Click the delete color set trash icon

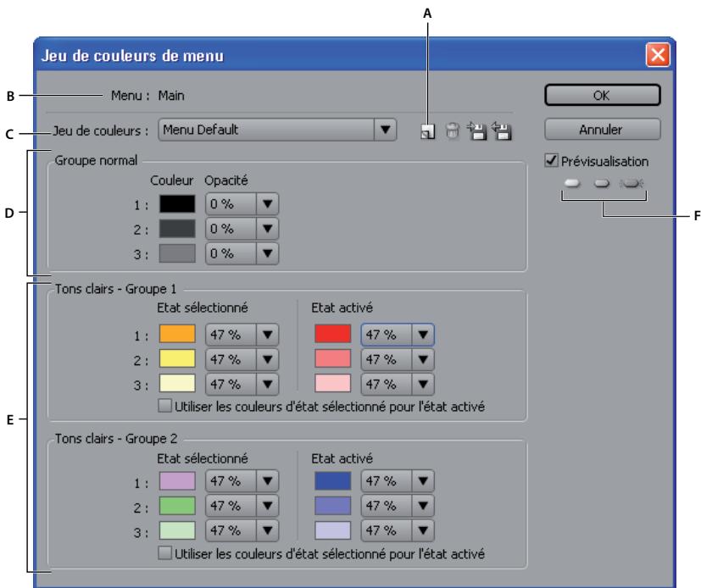click(x=452, y=131)
